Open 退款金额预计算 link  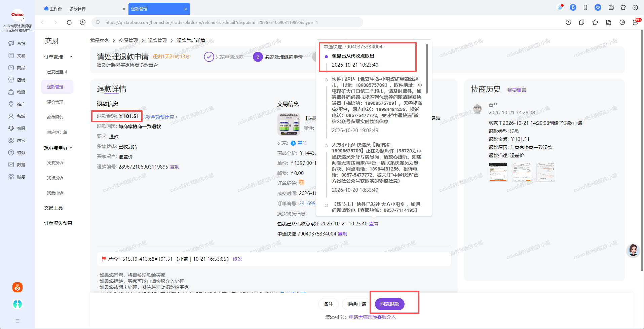[160, 117]
